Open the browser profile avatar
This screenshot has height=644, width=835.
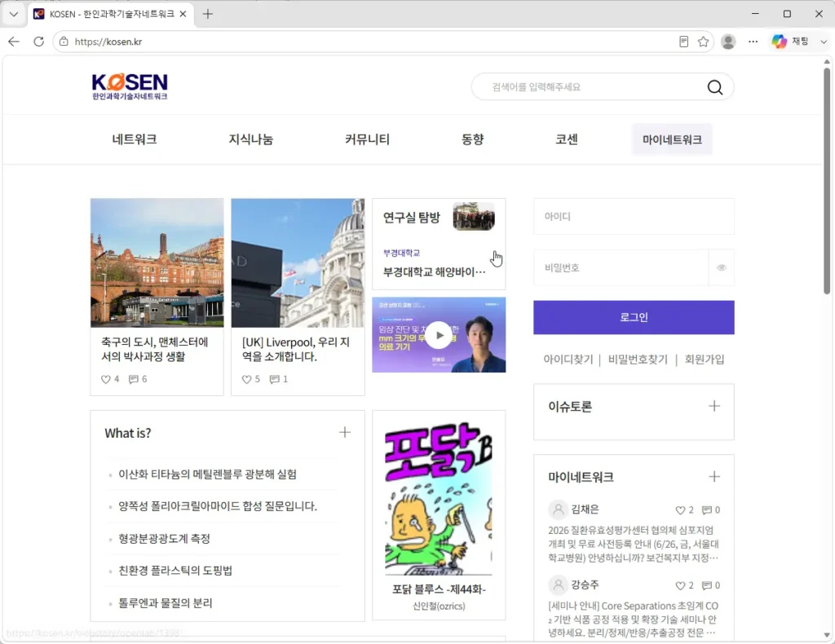[x=728, y=42]
